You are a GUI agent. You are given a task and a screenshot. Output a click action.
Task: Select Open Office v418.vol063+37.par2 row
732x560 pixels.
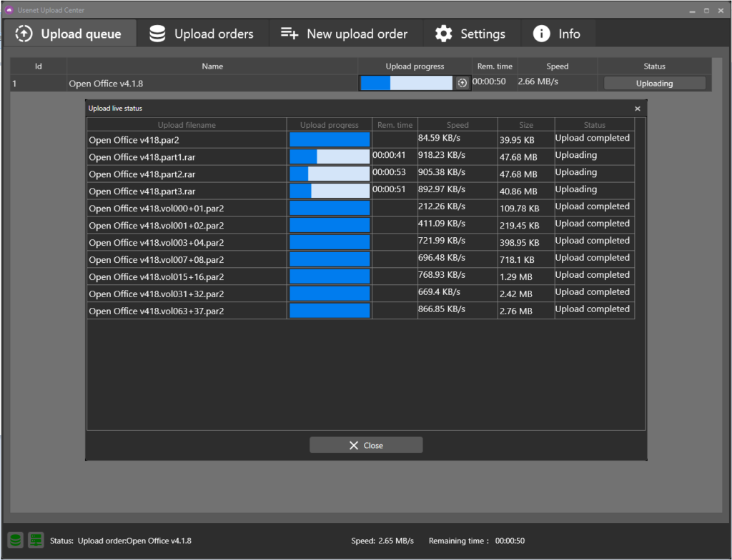[x=360, y=311]
